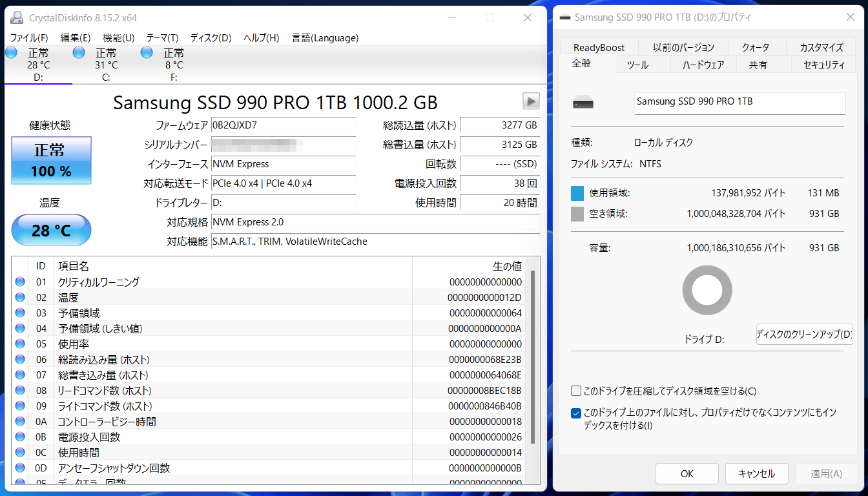This screenshot has width=868, height=496.
Task: Click the 28 °C temperature button
Action: (x=52, y=230)
